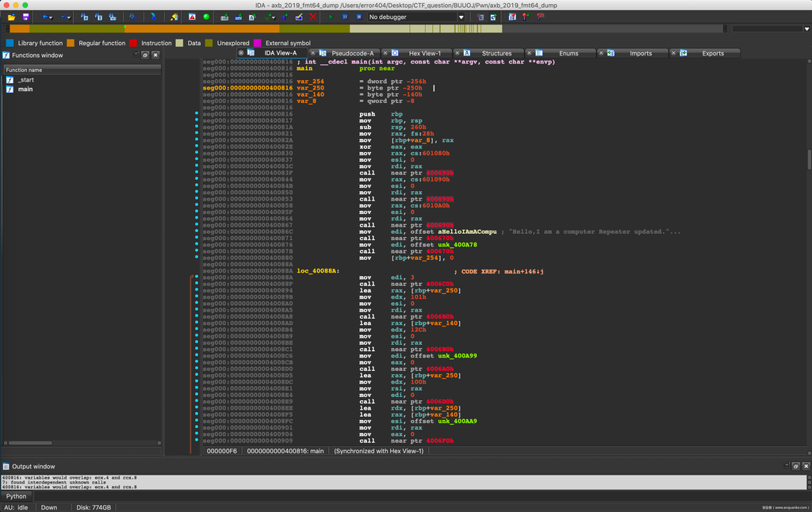Click the open file folder icon
This screenshot has width=812, height=512.
11,17
